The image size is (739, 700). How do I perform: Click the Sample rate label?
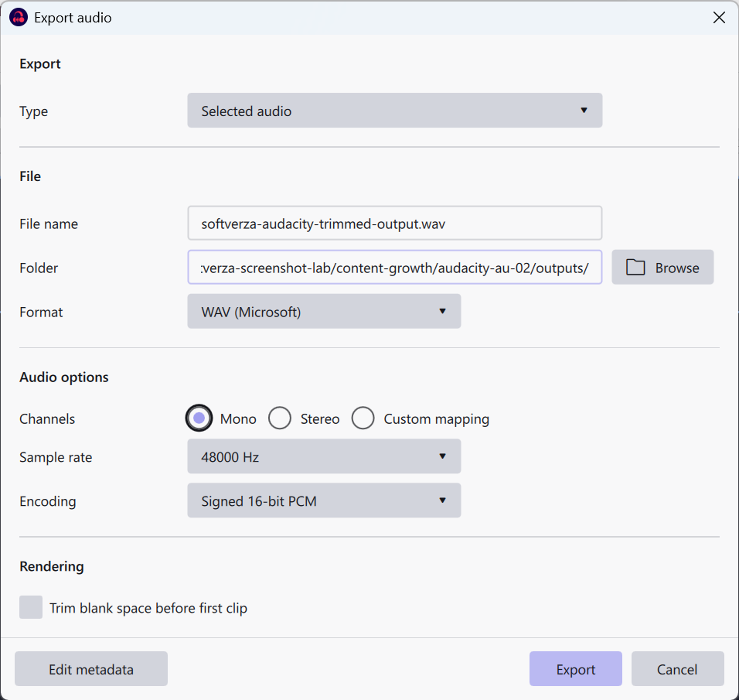[56, 457]
